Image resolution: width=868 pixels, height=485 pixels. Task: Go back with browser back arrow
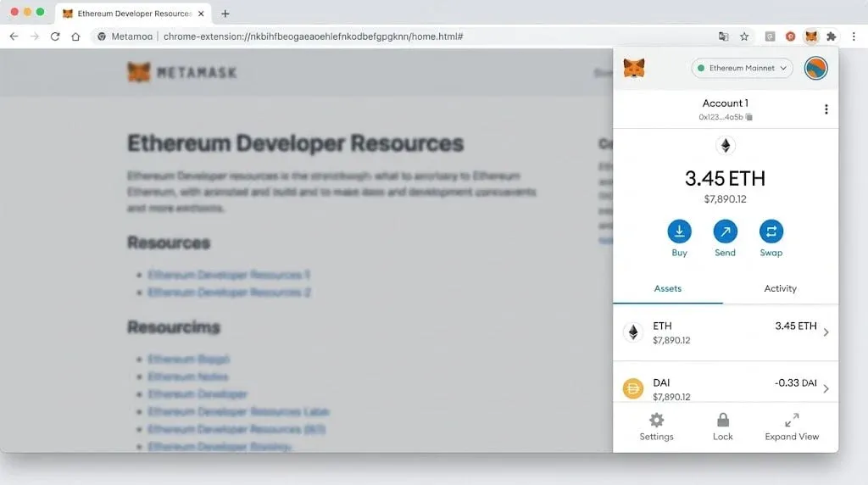(14, 36)
